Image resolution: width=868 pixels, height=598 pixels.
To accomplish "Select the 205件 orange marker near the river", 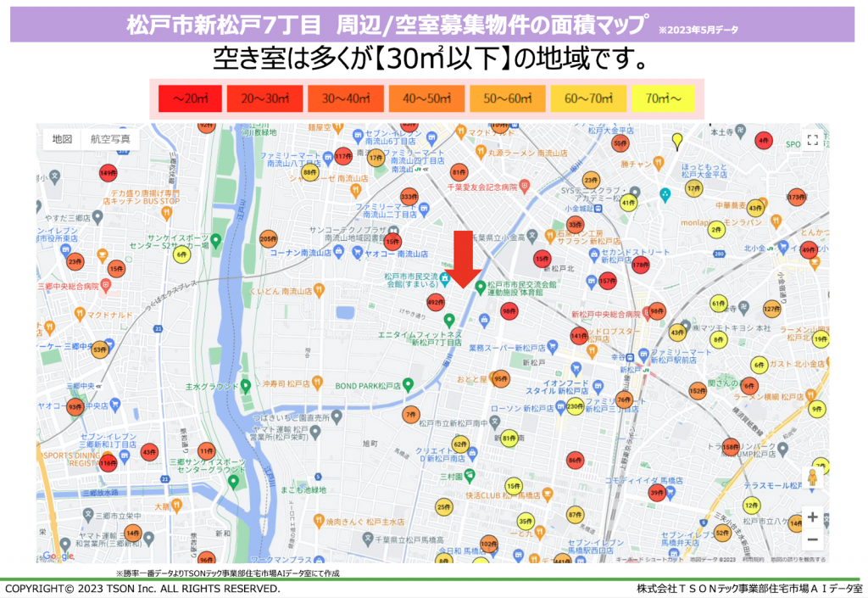I will tap(268, 239).
